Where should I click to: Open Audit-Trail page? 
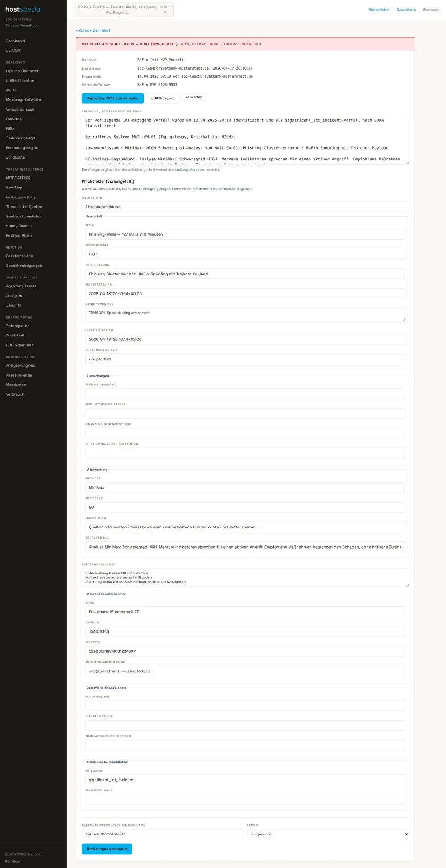(15, 336)
